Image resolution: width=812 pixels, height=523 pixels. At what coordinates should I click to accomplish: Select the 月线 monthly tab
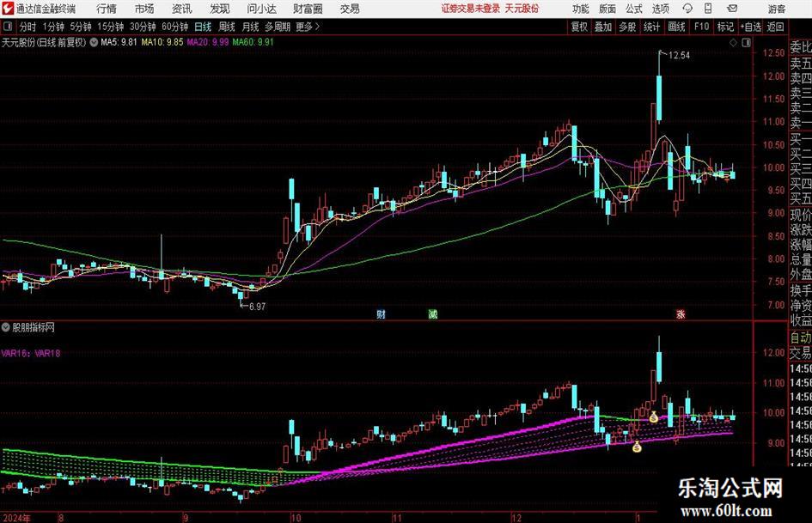pyautogui.click(x=251, y=27)
